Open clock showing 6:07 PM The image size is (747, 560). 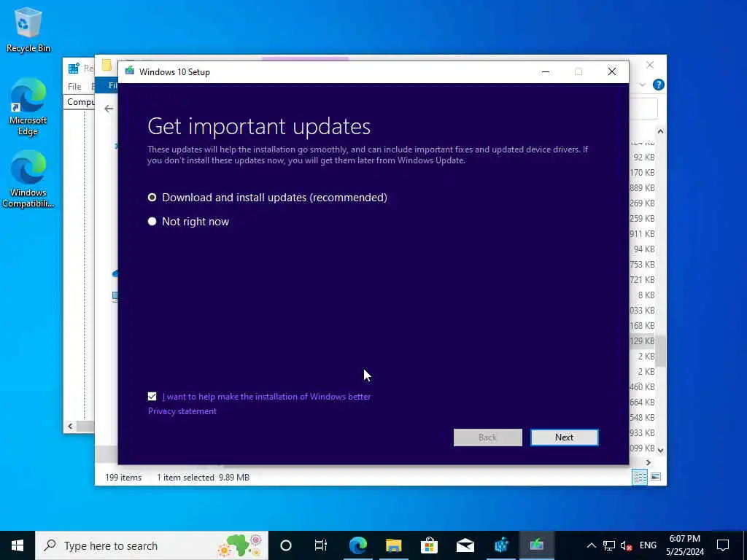point(684,545)
